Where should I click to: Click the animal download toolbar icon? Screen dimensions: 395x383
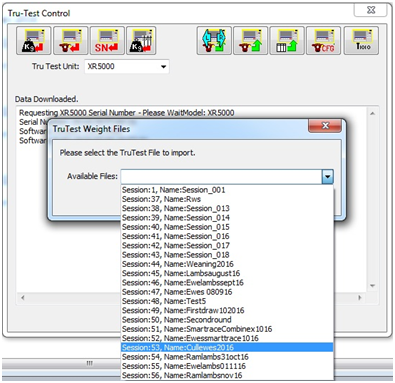pyautogui.click(x=71, y=41)
